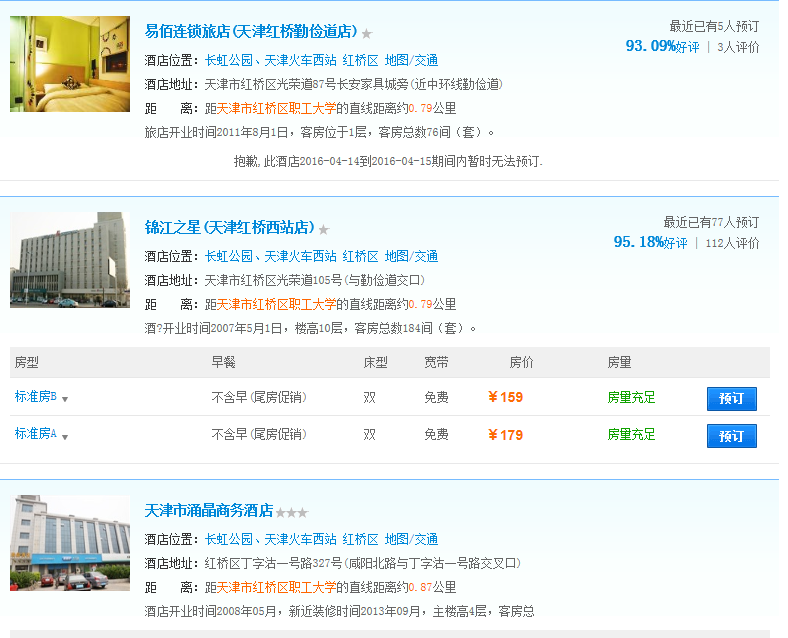Click the 宽带 column header
The width and height of the screenshot is (788, 638).
point(436,362)
